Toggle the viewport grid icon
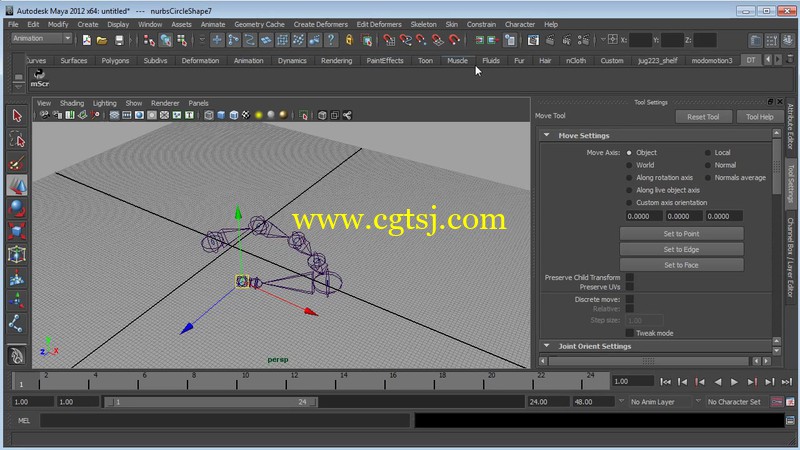This screenshot has height=450, width=800. pyautogui.click(x=114, y=115)
